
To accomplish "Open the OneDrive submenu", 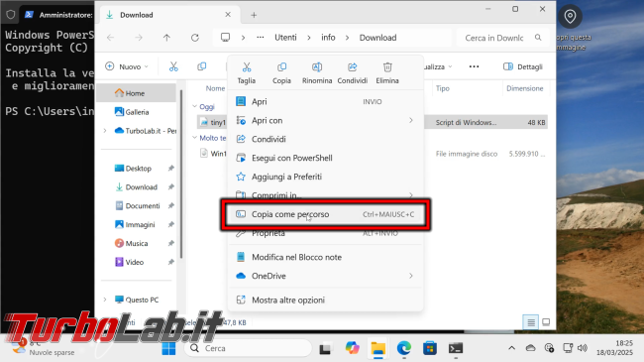I will coord(325,276).
